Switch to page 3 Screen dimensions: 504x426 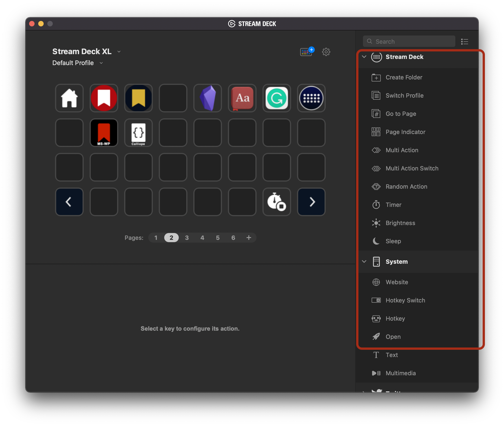click(187, 238)
